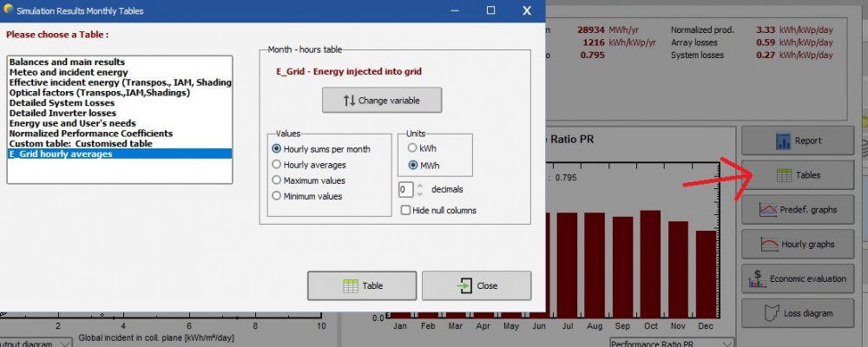Image resolution: width=868 pixels, height=347 pixels.
Task: Increase the decimals stepper value
Action: [x=420, y=185]
